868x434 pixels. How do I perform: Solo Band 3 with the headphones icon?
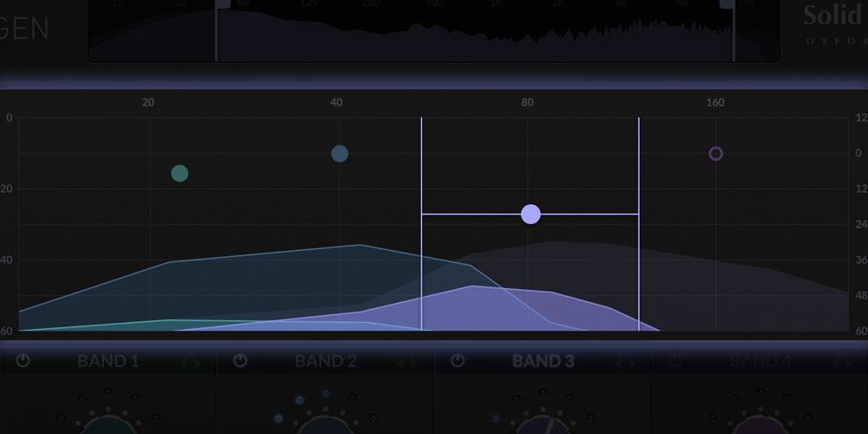pyautogui.click(x=625, y=361)
